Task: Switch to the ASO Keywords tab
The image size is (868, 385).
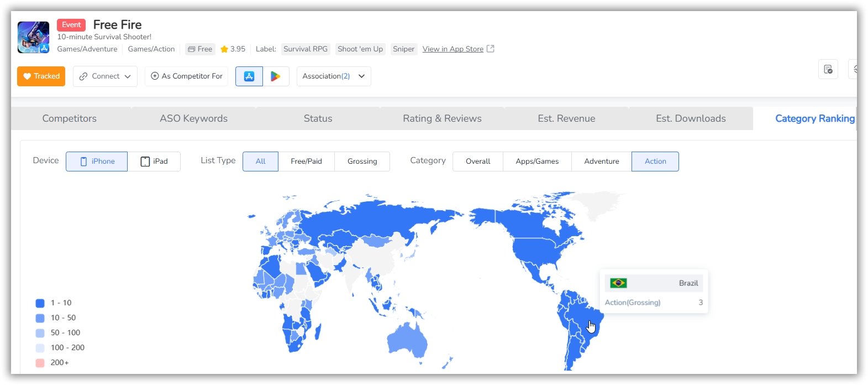Action: (194, 118)
